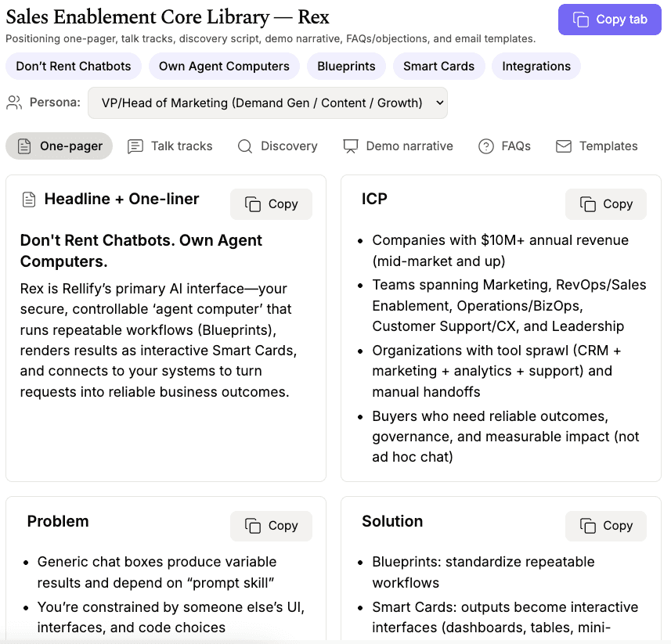
Task: Click the Persona dropdown chevron arrow
Action: [439, 103]
